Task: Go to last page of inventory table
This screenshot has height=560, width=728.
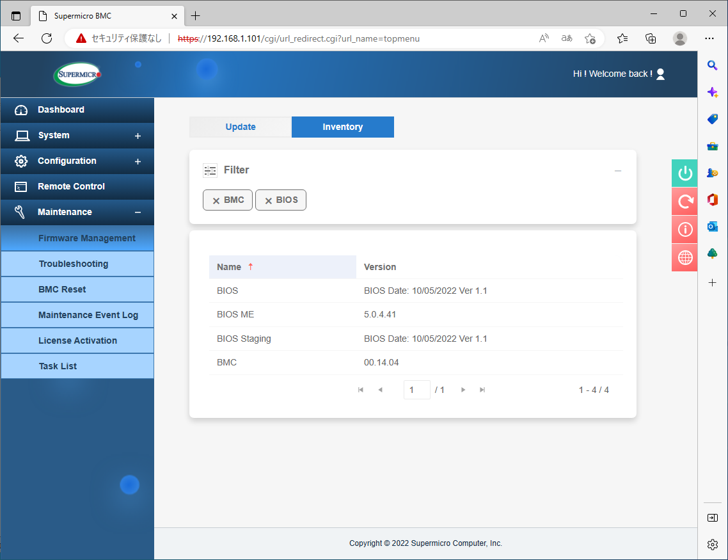Action: (x=482, y=390)
